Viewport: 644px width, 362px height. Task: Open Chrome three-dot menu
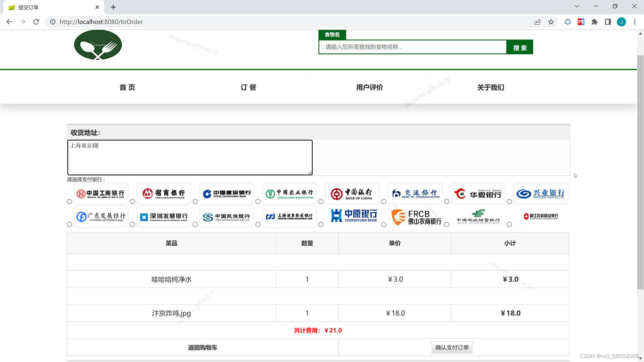coord(635,22)
